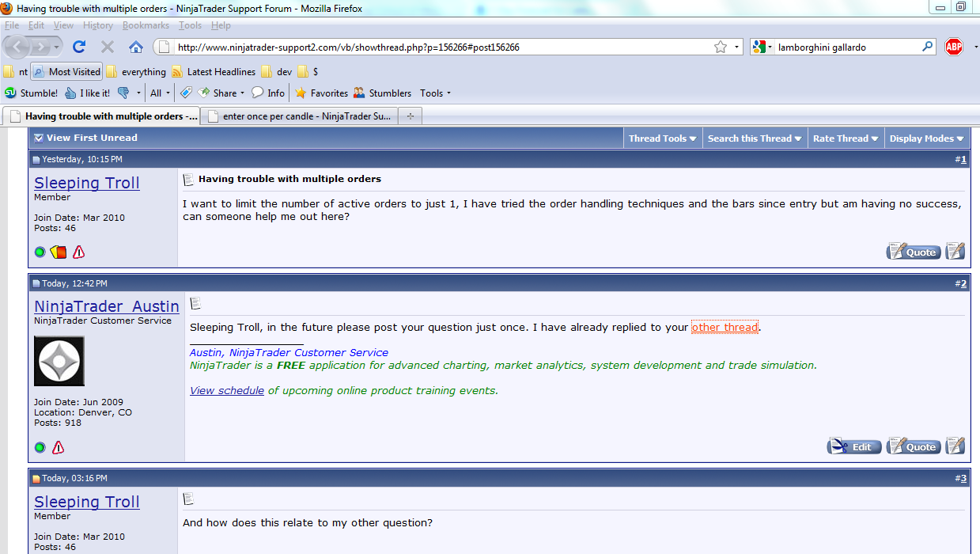Open the Bookmarks menu
The image size is (980, 554).
[146, 25]
